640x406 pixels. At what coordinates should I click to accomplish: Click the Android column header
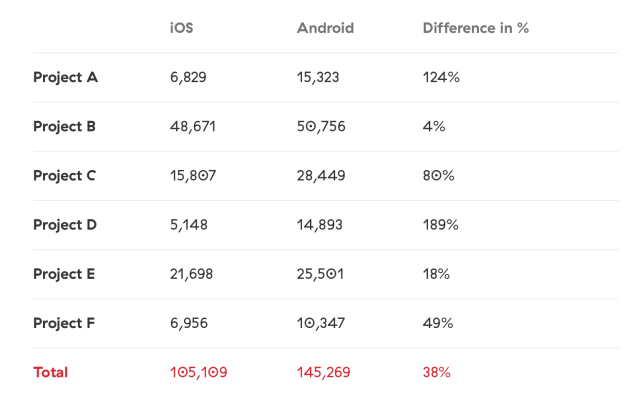coord(325,28)
